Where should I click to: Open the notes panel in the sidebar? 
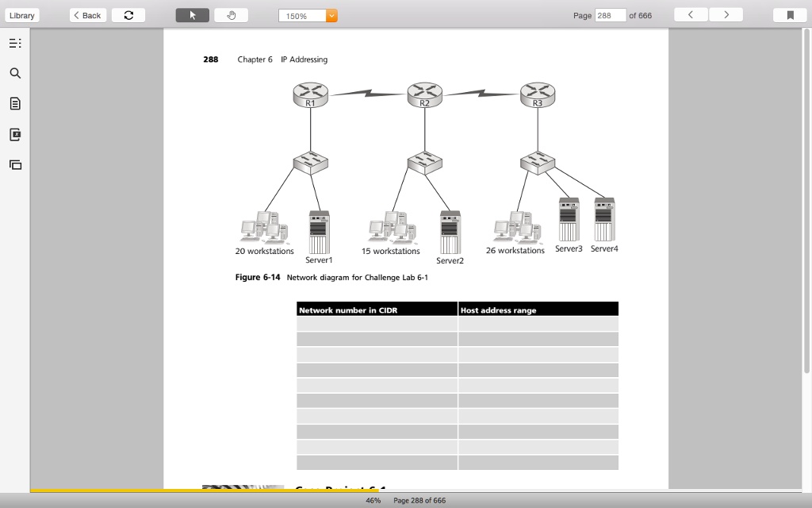15,103
